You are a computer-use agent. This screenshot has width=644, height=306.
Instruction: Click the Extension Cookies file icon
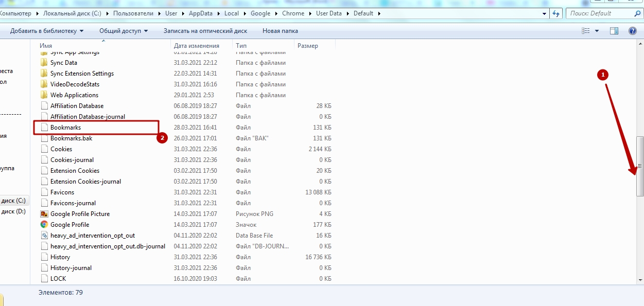(x=44, y=171)
